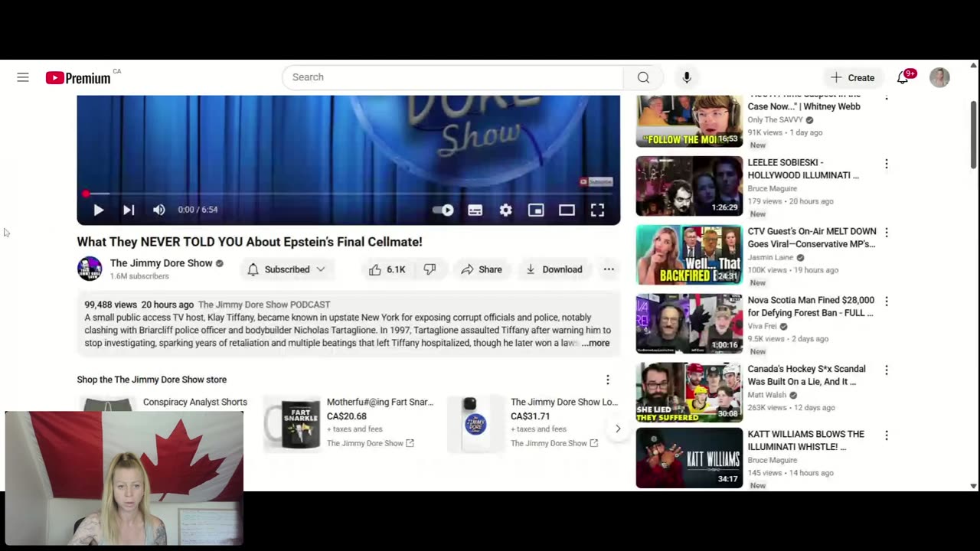Open the notifications bell
The height and width of the screenshot is (551, 980).
tap(903, 77)
